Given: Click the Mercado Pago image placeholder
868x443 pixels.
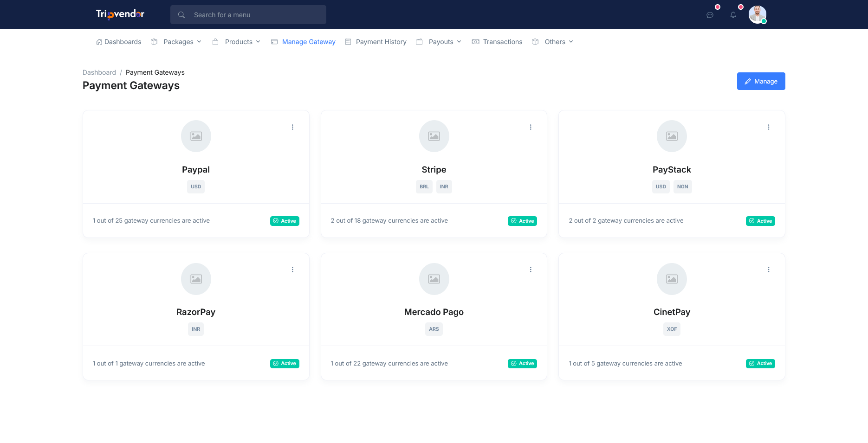Looking at the screenshot, I should tap(434, 279).
